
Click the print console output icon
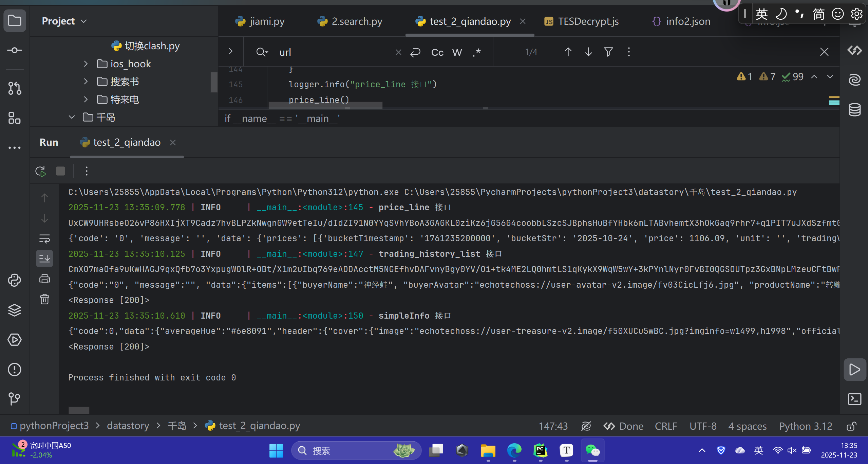coord(44,279)
